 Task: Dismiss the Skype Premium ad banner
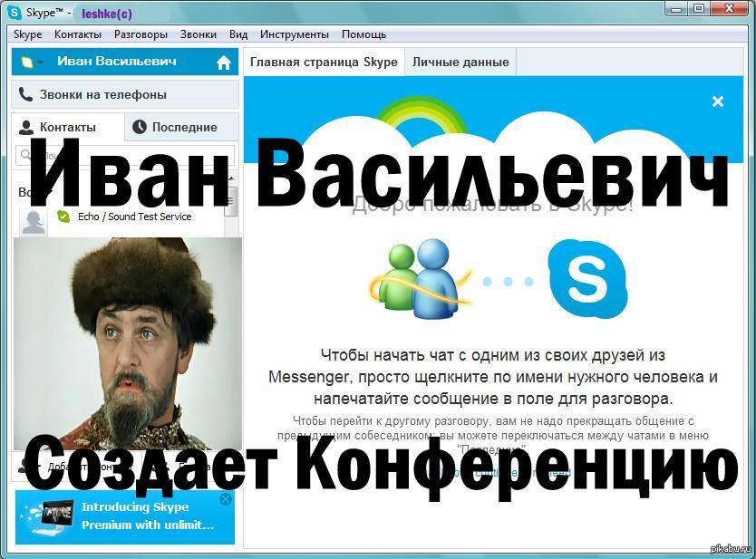tap(225, 499)
